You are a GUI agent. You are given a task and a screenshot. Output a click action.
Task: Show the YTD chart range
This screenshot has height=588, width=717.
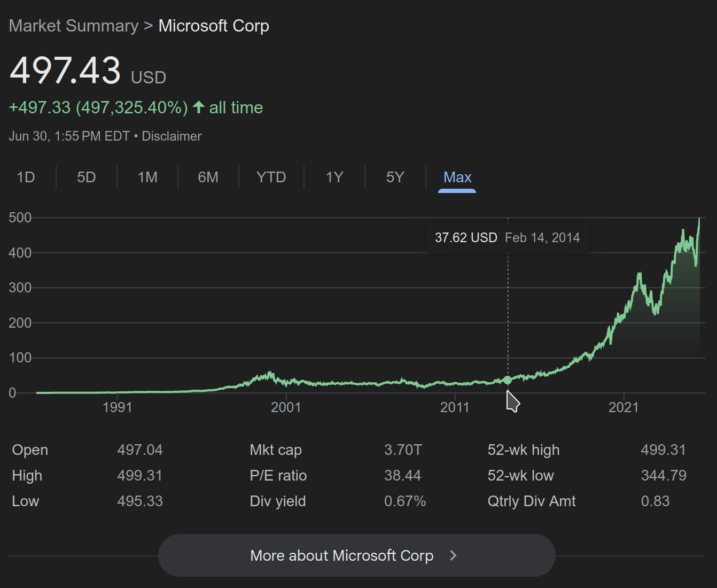[x=271, y=177]
